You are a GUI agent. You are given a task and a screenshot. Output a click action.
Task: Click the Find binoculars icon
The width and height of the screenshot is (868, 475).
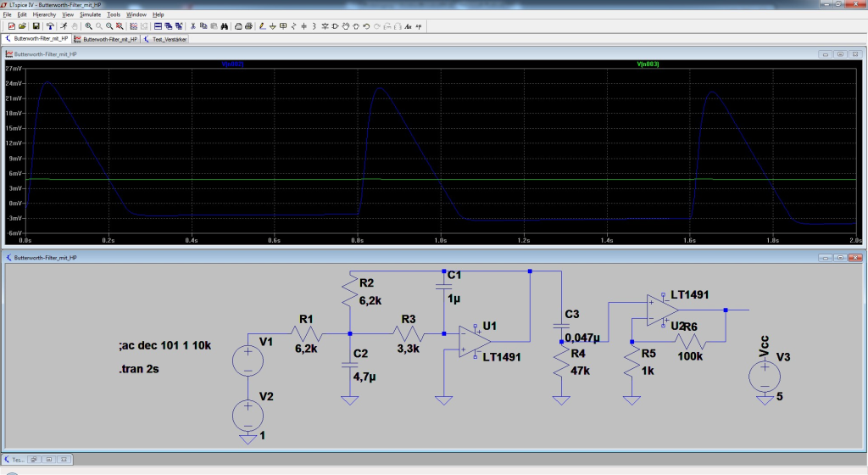tap(225, 26)
